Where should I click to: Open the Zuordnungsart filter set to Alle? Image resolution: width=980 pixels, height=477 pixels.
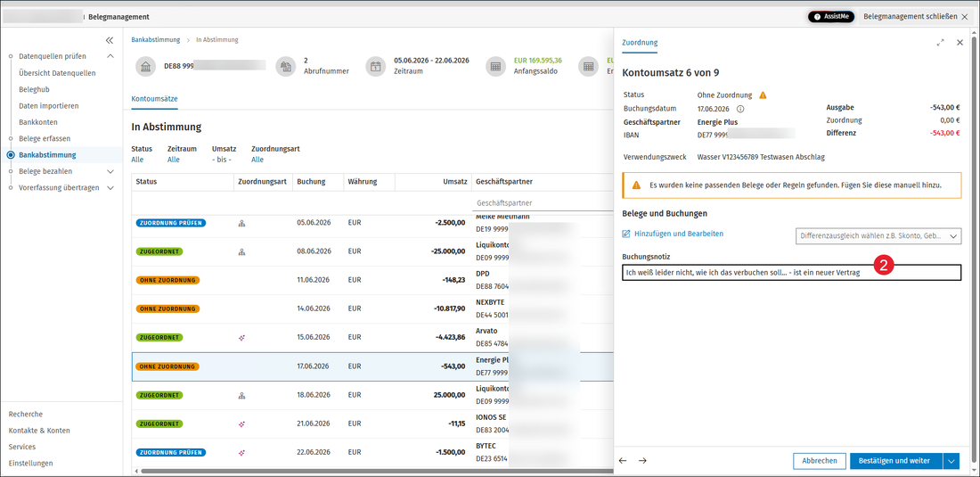click(x=257, y=160)
